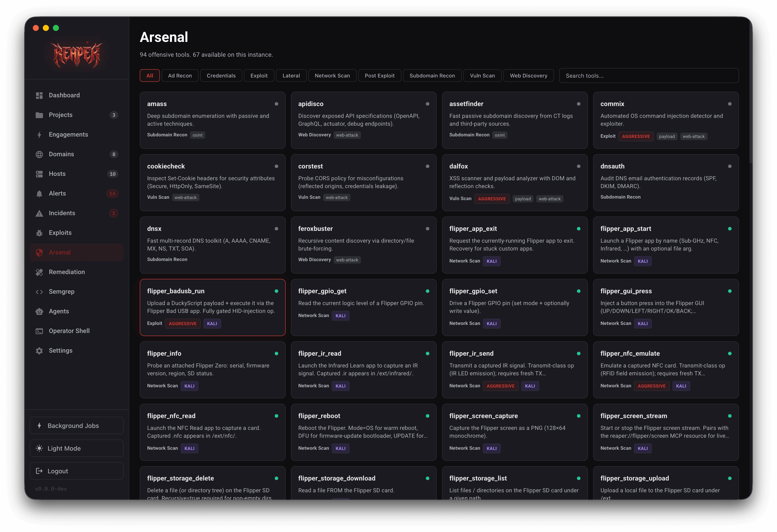Click the Alerts count badge 14
Image resolution: width=777 pixels, height=532 pixels.
tap(112, 194)
